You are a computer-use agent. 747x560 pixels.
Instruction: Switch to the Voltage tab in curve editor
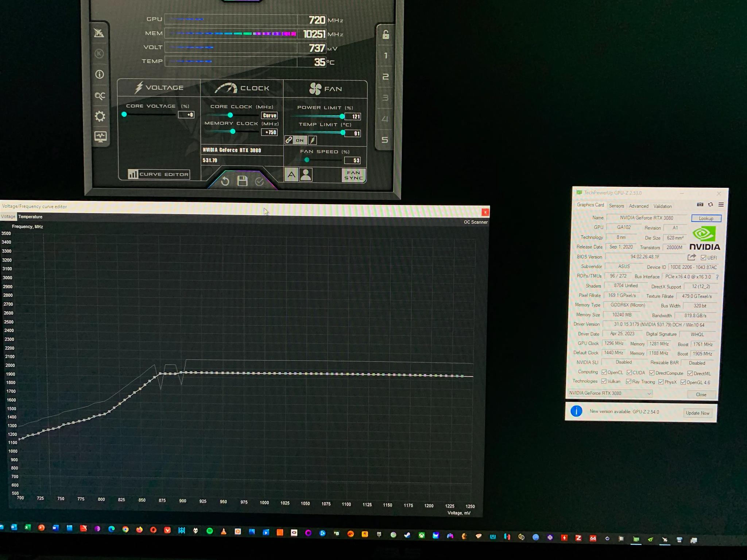point(8,217)
